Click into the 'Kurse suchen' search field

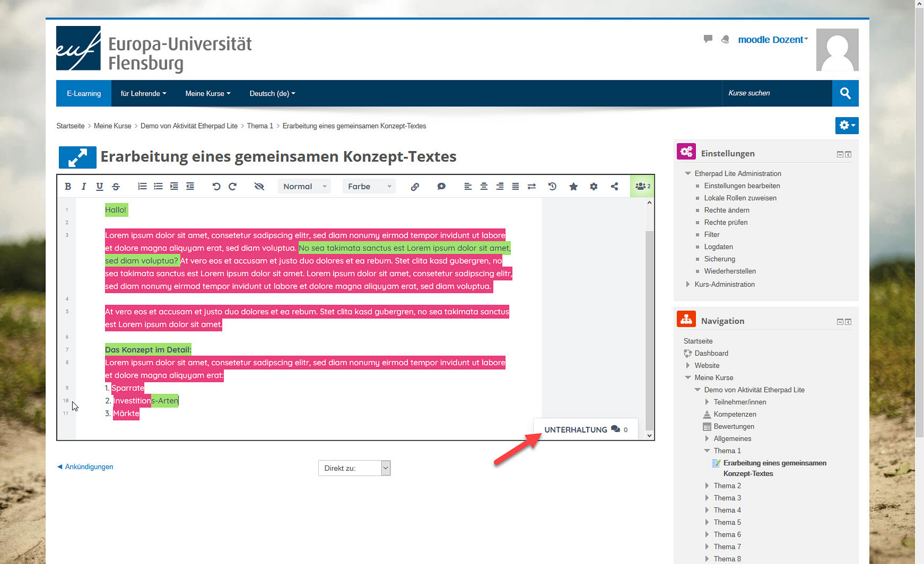(776, 93)
